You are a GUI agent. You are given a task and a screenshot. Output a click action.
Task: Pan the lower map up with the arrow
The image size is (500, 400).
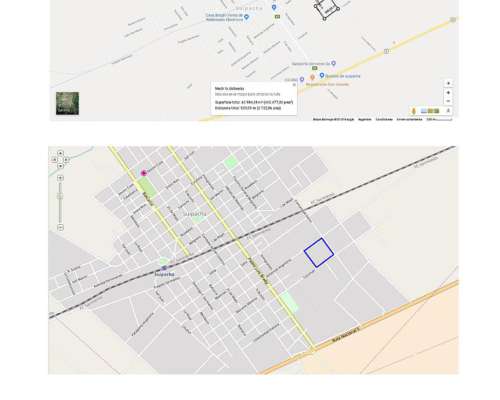tap(60, 154)
